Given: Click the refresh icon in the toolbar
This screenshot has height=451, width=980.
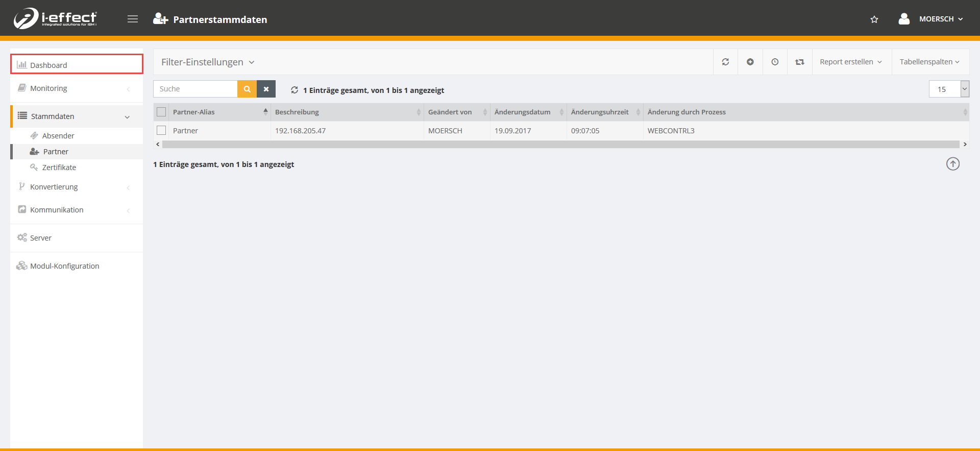Looking at the screenshot, I should coord(725,62).
